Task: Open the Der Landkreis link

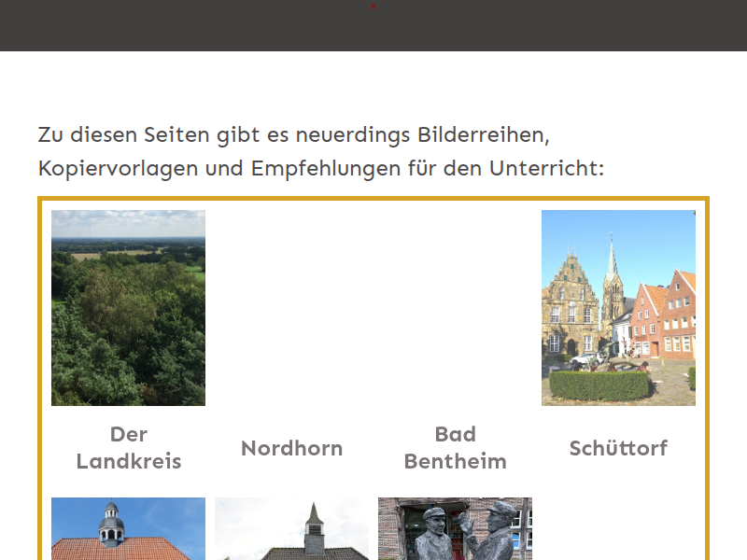Action: (128, 447)
